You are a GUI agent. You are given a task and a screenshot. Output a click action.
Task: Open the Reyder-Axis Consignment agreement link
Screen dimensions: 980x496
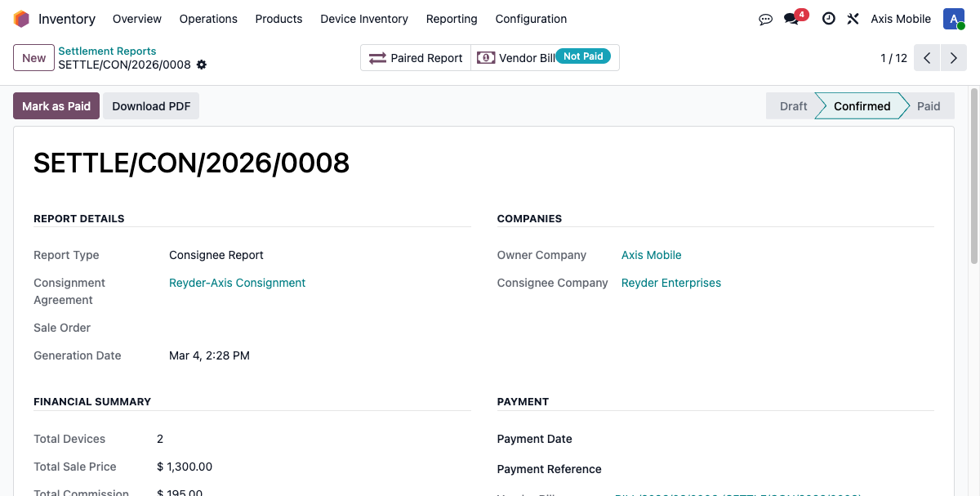[237, 283]
